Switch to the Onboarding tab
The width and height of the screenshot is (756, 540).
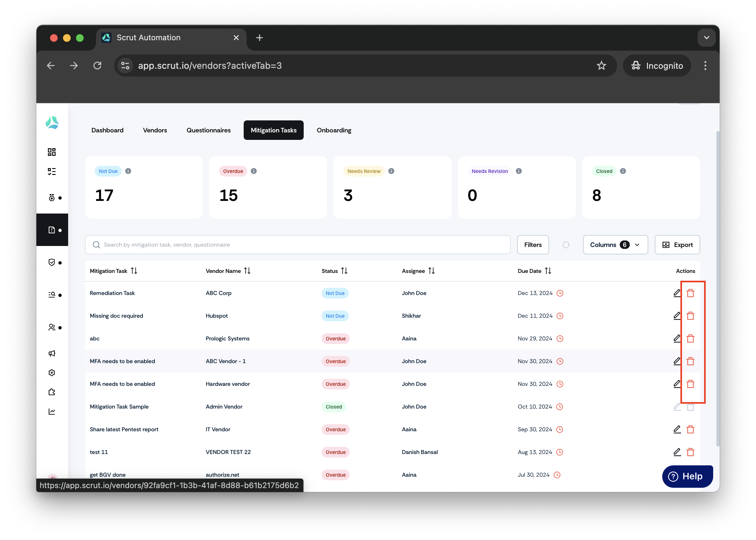coord(334,130)
